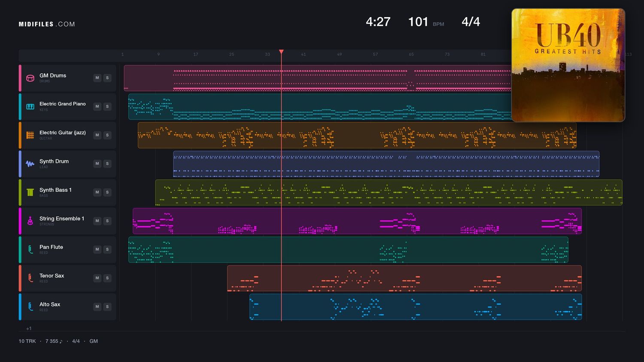Click the 4:27 song duration display
The height and width of the screenshot is (362, 644).
pos(378,22)
